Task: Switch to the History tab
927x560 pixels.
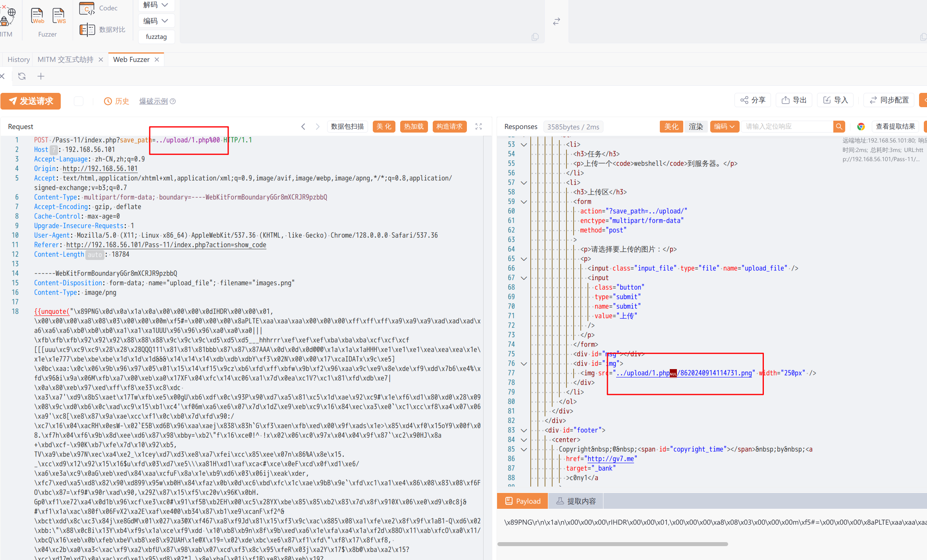Action: point(19,60)
